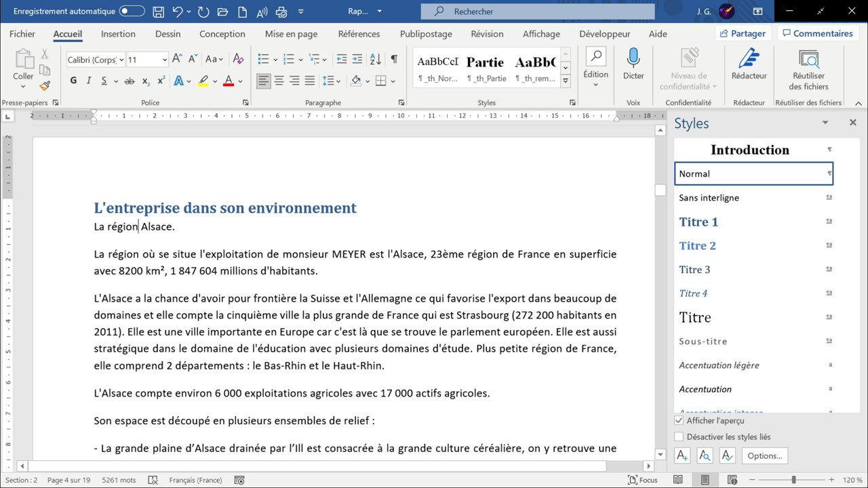Justify paragraph text

[x=310, y=81]
